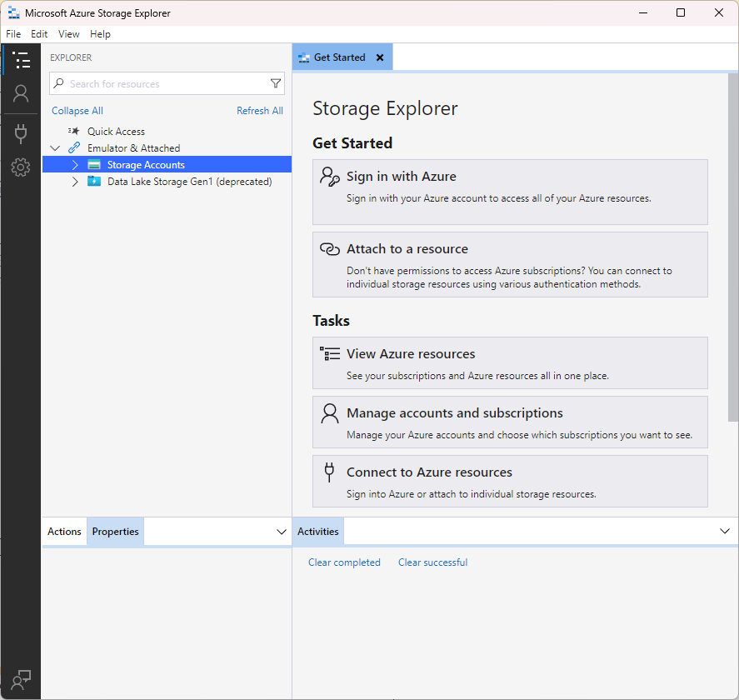Click the Quick Access star icon

(x=73, y=131)
